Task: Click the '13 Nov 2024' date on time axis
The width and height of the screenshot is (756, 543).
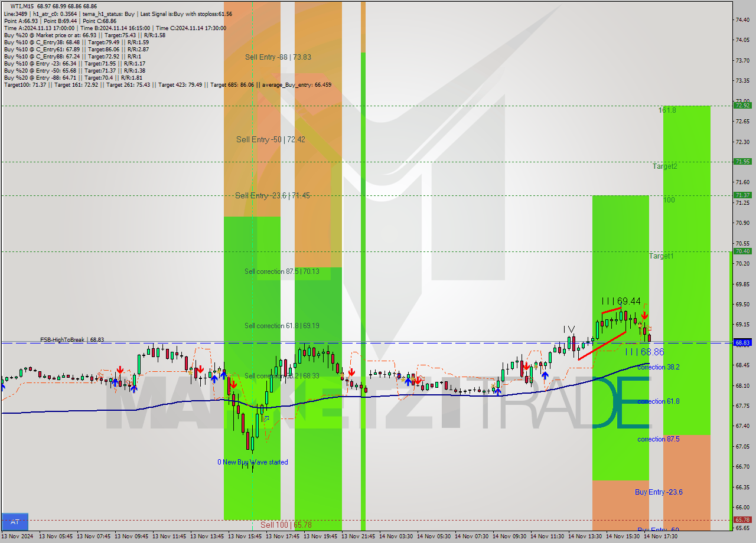Action: click(18, 537)
